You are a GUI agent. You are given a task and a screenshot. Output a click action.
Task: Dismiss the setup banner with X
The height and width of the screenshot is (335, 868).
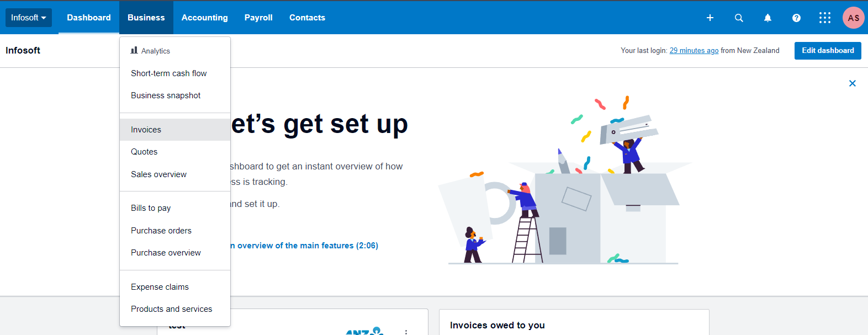tap(853, 83)
